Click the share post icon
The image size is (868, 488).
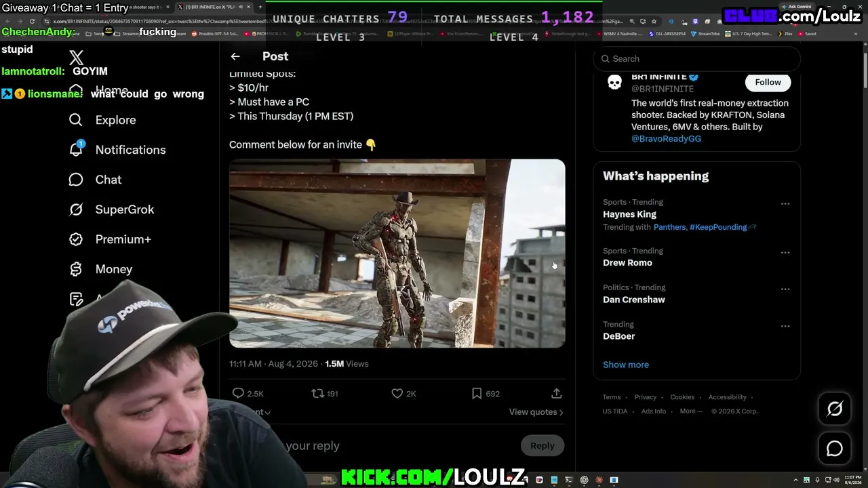coord(557,393)
